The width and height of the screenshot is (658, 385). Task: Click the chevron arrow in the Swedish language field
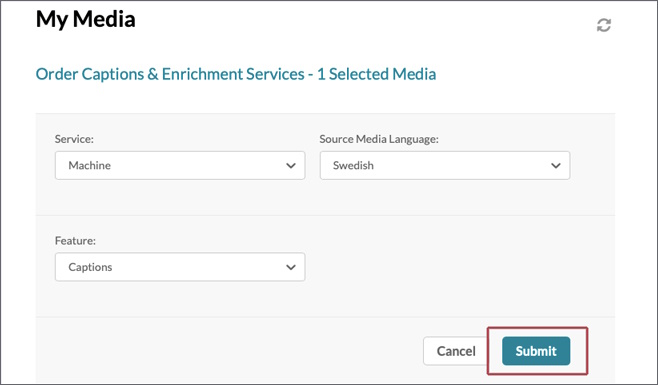point(556,166)
